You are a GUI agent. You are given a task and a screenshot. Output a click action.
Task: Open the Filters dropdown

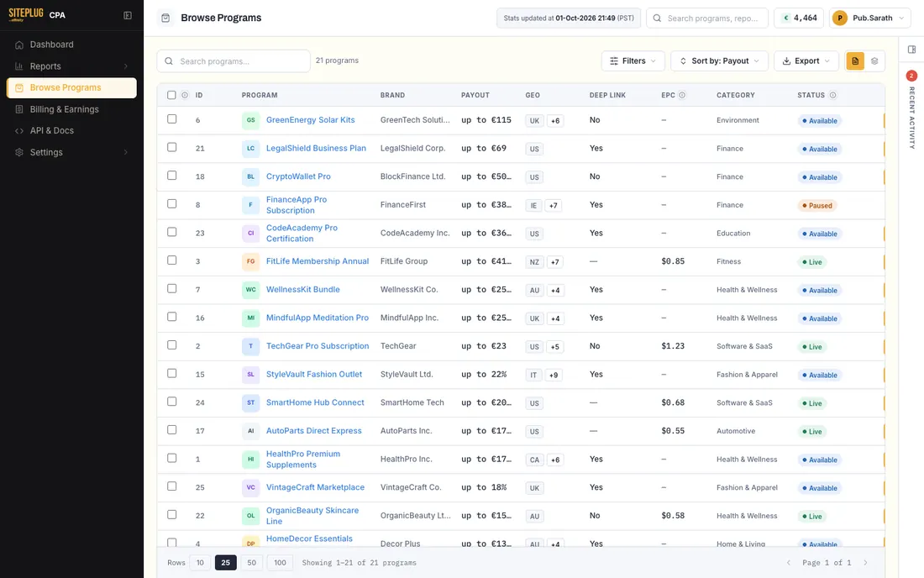tap(633, 61)
